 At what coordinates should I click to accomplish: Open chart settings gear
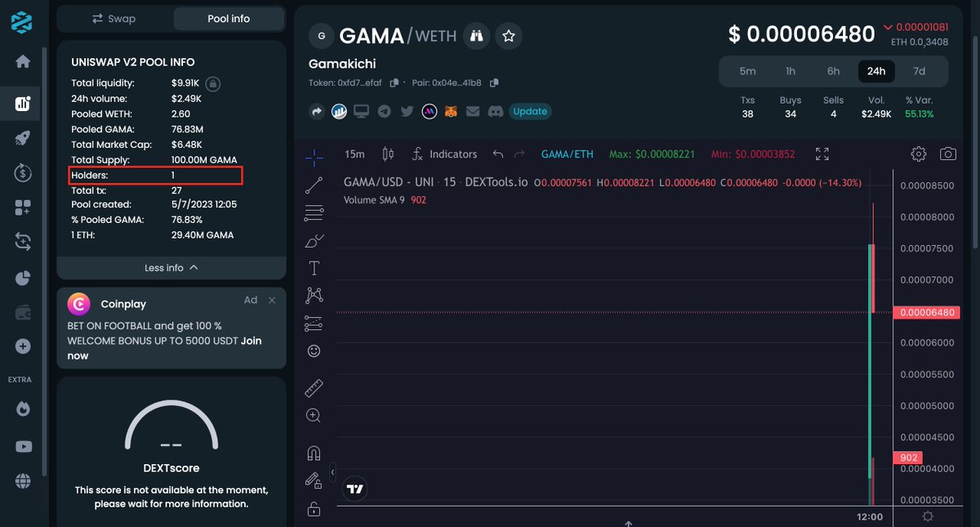pyautogui.click(x=919, y=154)
